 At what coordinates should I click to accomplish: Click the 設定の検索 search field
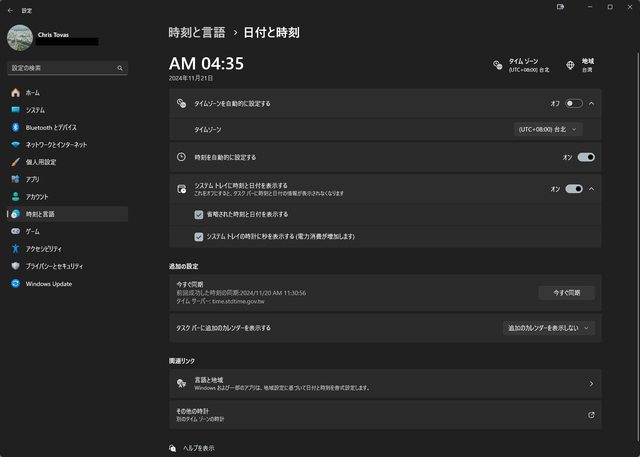point(67,68)
